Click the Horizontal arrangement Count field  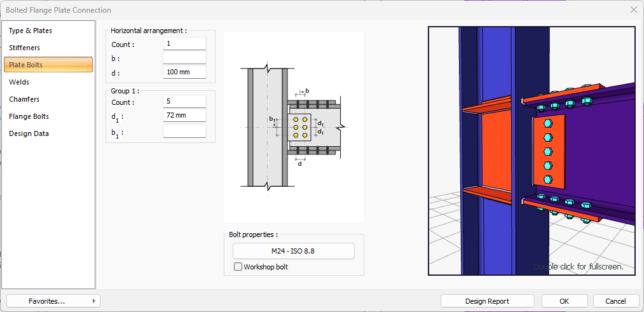[x=184, y=43]
